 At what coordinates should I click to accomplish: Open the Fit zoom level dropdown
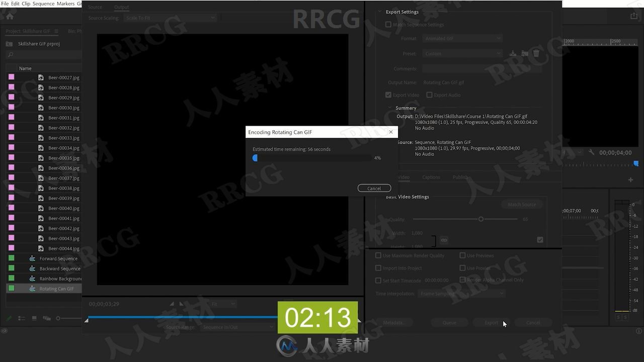point(223,304)
